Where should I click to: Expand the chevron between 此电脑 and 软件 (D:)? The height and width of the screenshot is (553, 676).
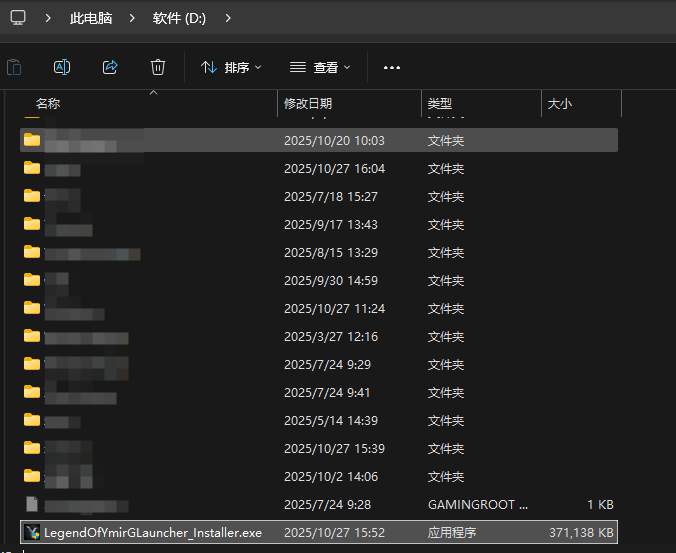tap(132, 18)
